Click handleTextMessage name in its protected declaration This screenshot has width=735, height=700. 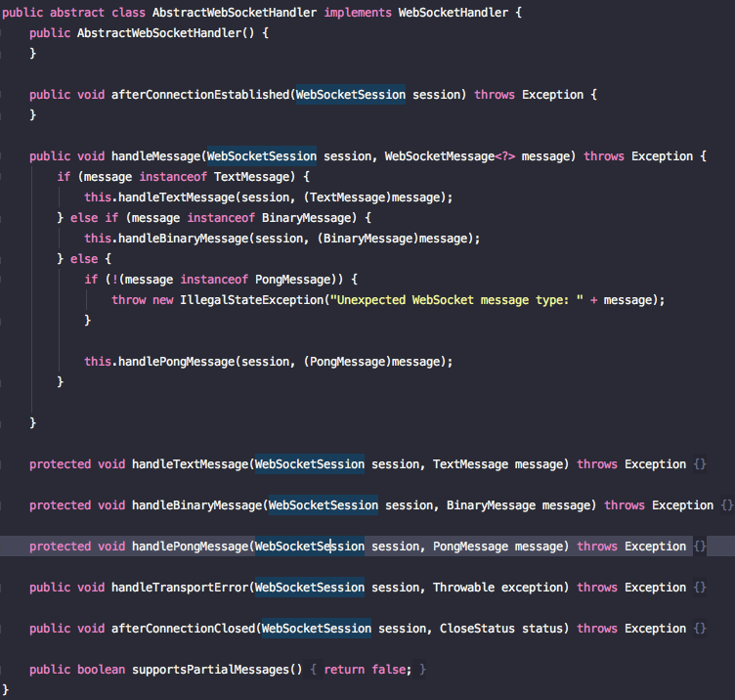(x=190, y=464)
